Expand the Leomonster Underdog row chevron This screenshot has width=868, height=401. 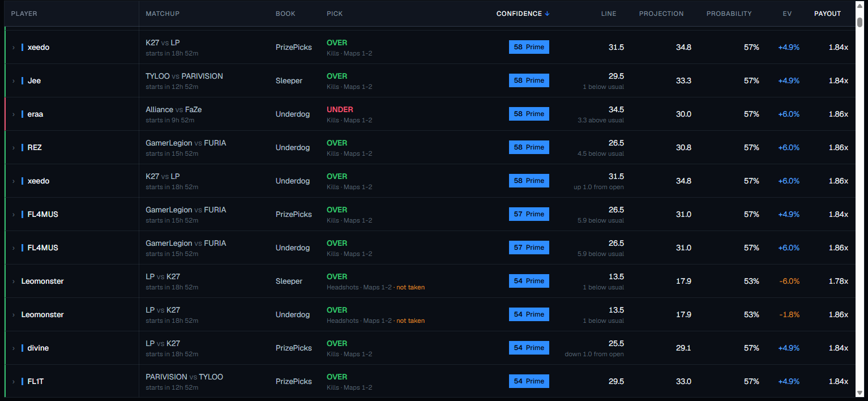click(x=14, y=315)
